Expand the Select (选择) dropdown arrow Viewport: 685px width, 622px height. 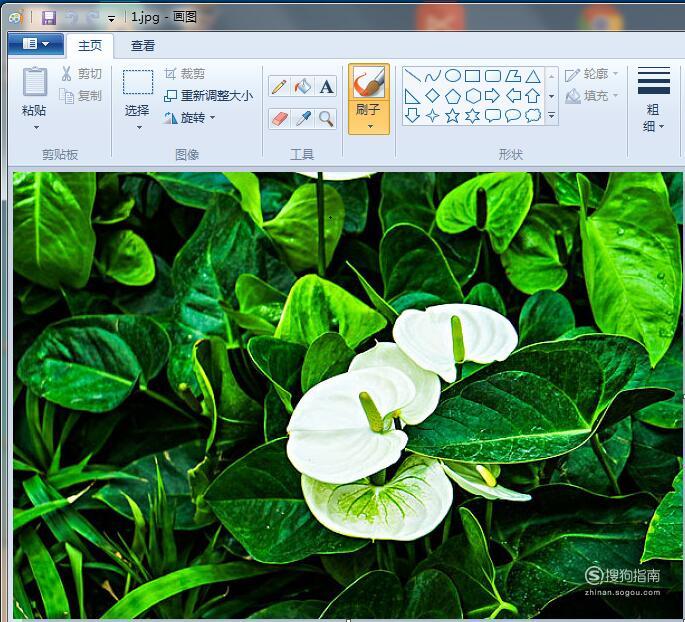pos(139,128)
